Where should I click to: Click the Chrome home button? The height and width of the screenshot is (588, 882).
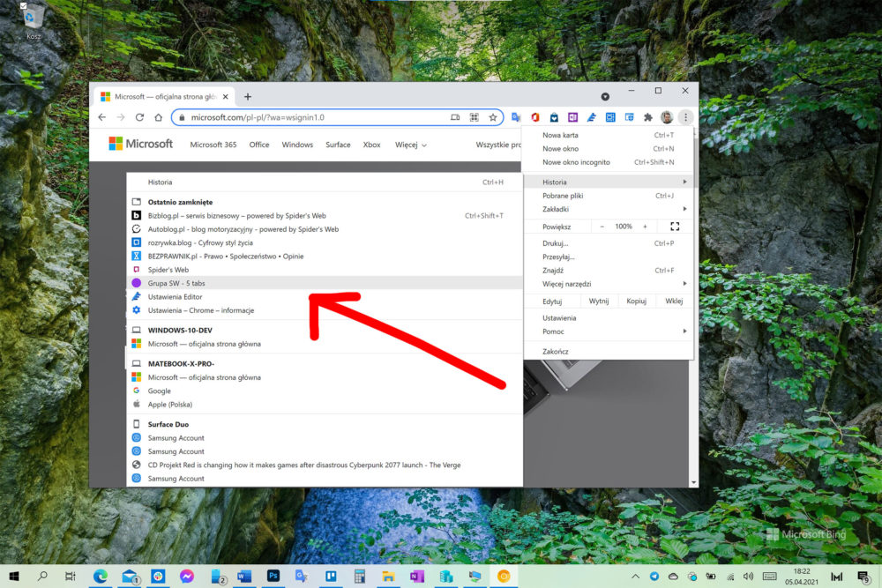(x=159, y=117)
